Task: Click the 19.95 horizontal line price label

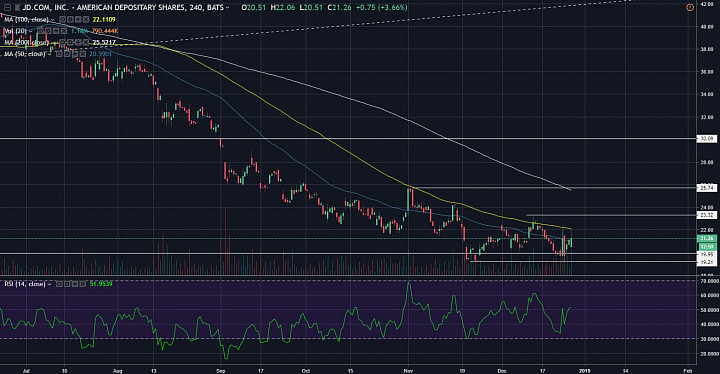Action: 706,254
